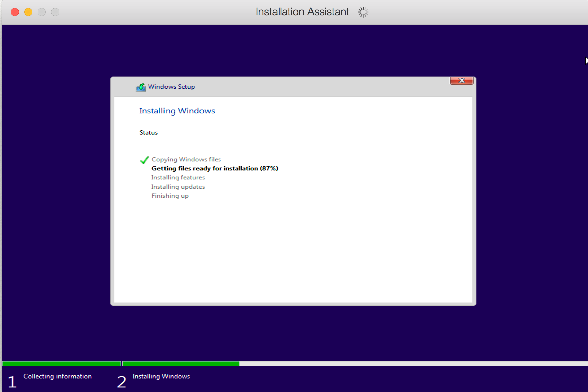Click the Windows Setup flag icon in title bar
Image resolution: width=588 pixels, height=392 pixels.
pos(141,87)
